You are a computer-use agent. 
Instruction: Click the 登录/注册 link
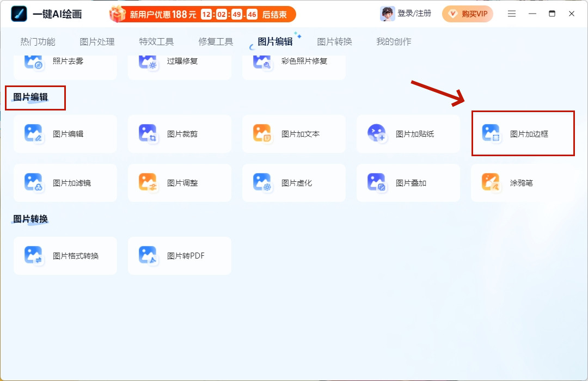point(414,14)
